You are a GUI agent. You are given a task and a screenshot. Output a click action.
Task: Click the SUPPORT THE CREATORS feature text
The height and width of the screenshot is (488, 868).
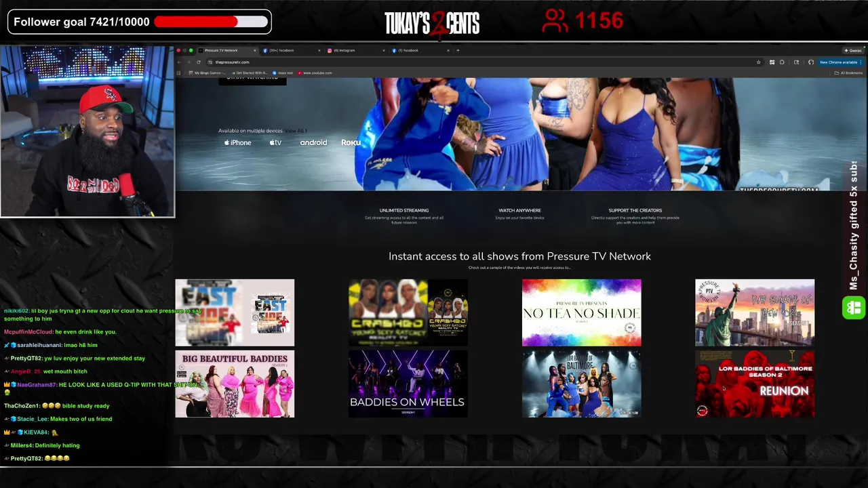click(x=635, y=211)
